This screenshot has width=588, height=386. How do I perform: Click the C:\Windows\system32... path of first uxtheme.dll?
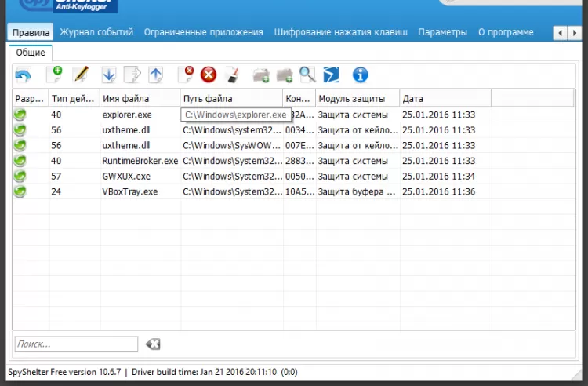click(x=232, y=129)
